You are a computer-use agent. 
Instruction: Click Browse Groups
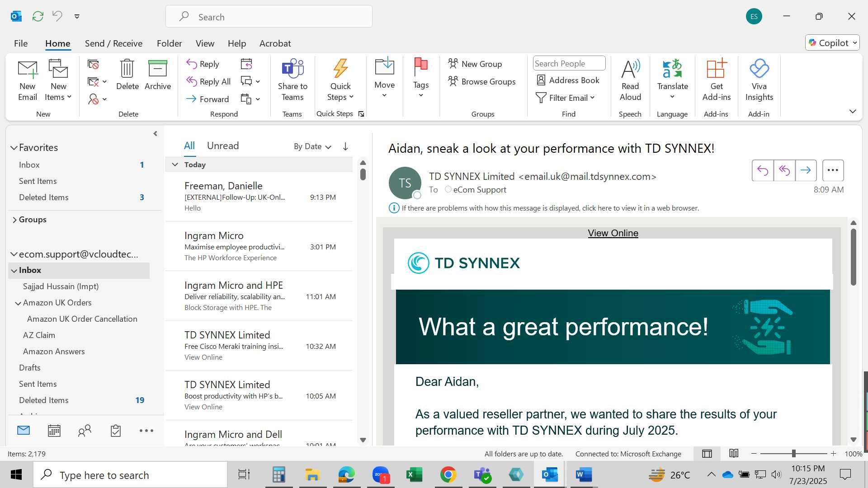(x=482, y=82)
